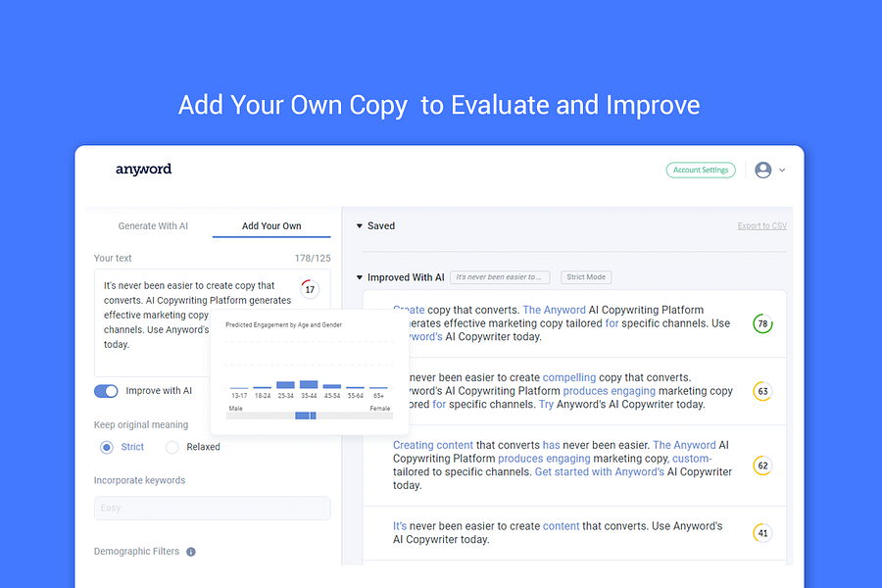Open Account Settings
This screenshot has height=588, width=882.
tap(701, 170)
